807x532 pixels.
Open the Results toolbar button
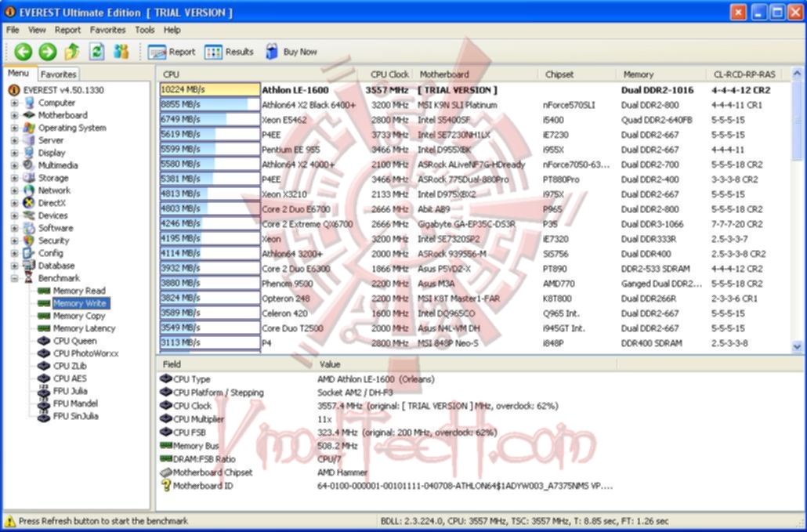pos(229,52)
